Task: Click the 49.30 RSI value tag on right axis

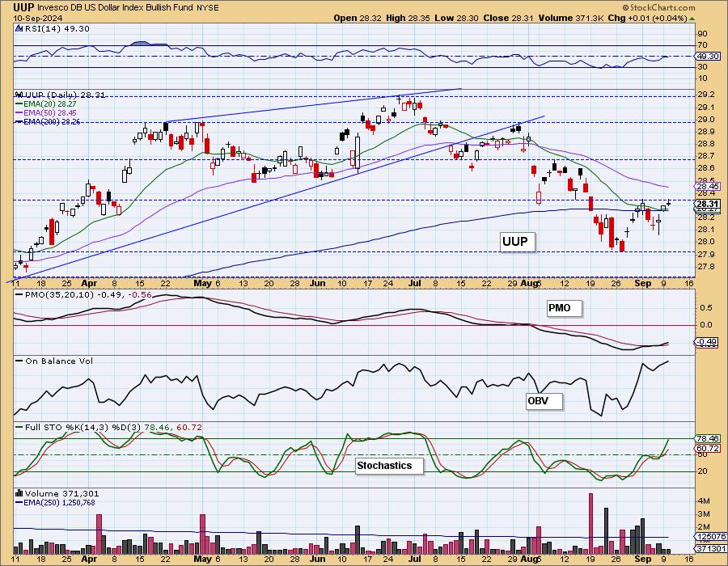Action: pyautogui.click(x=707, y=56)
